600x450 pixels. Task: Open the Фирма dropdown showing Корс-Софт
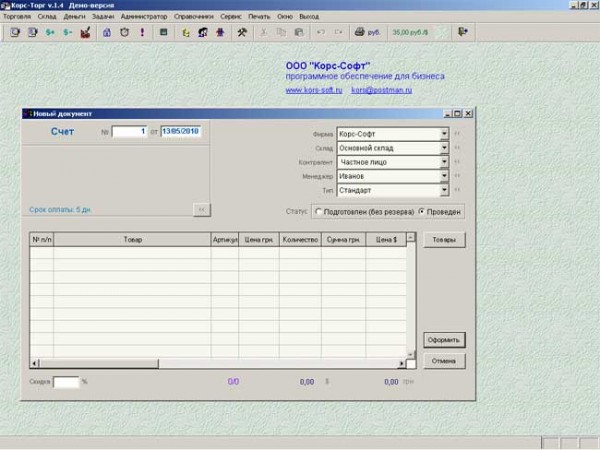tap(443, 133)
